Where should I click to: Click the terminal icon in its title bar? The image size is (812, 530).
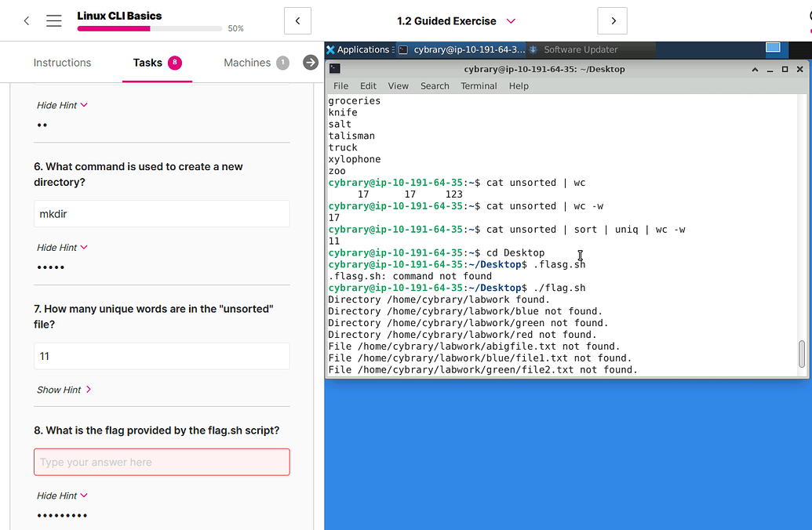pos(337,68)
